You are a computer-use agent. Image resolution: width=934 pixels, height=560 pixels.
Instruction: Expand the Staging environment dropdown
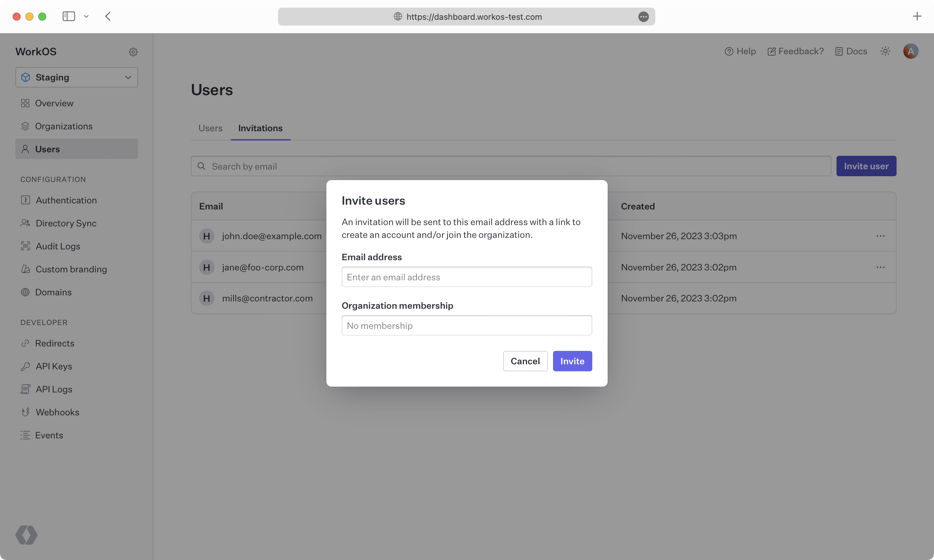[77, 77]
